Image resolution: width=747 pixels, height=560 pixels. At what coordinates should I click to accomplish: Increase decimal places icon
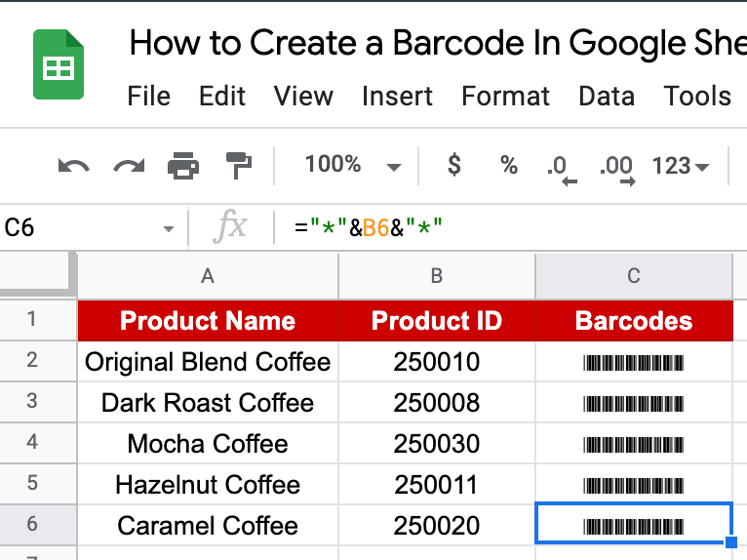click(617, 170)
